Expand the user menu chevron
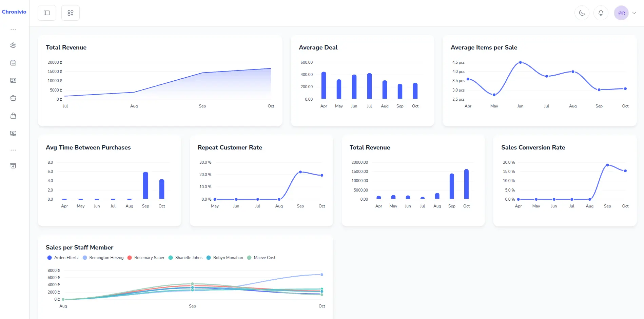Viewport: 644px width, 319px height. pyautogui.click(x=634, y=13)
